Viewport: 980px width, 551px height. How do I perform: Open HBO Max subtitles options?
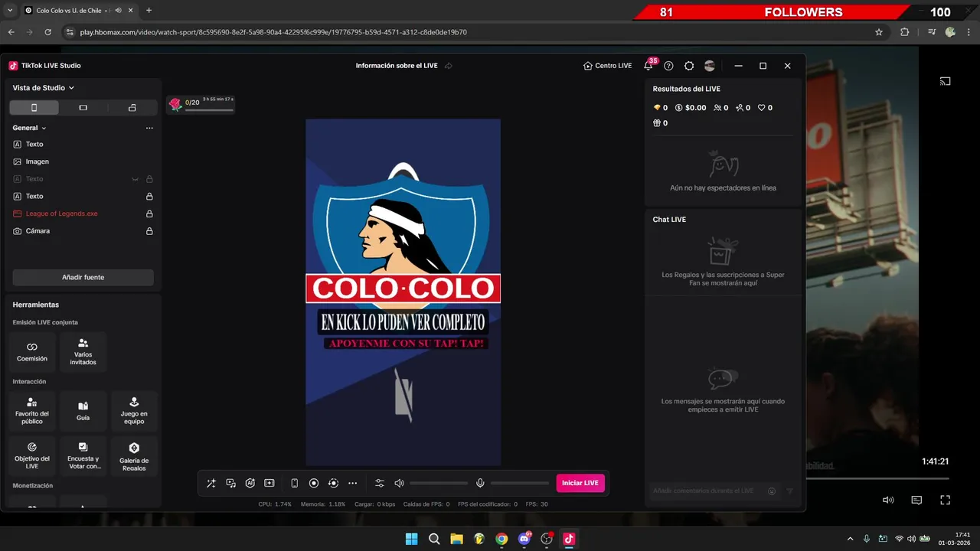[x=916, y=500]
